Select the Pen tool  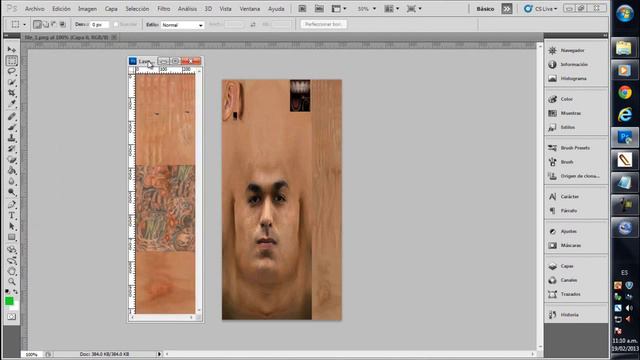pyautogui.click(x=11, y=204)
